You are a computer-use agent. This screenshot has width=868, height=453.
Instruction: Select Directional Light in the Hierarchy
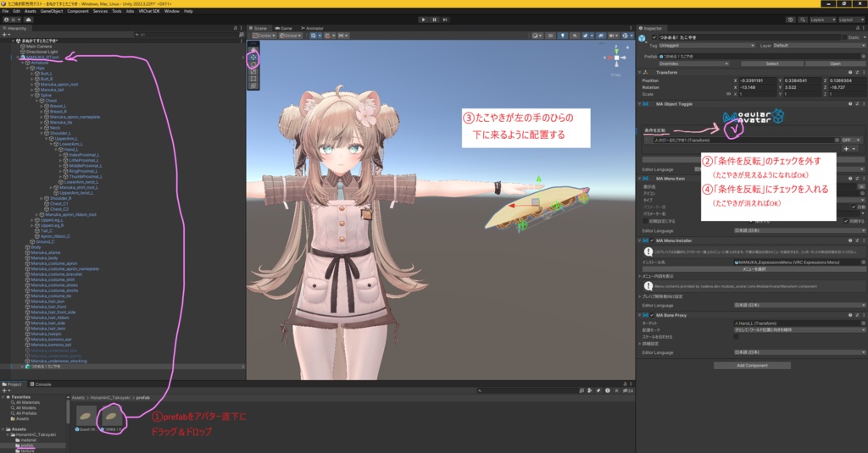pos(42,52)
